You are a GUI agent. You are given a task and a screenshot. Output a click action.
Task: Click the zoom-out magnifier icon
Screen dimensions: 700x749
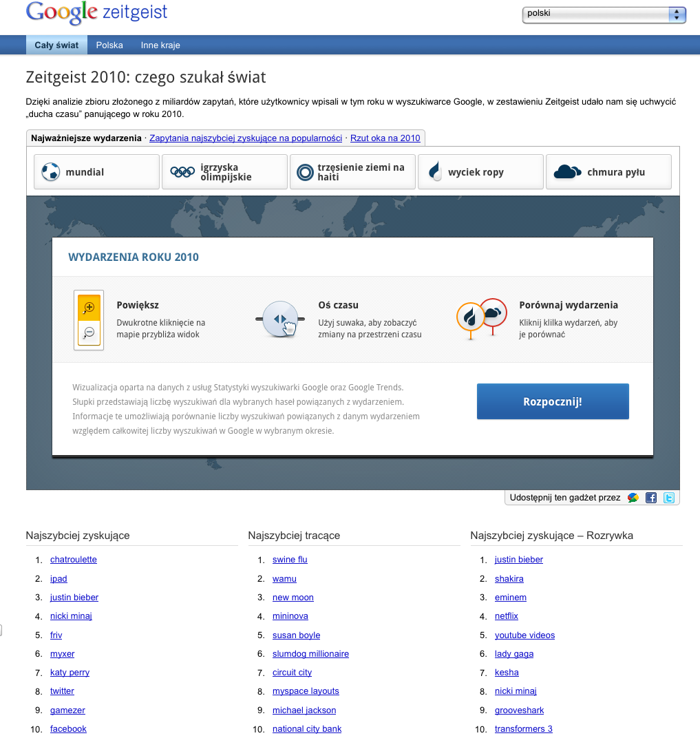click(89, 333)
